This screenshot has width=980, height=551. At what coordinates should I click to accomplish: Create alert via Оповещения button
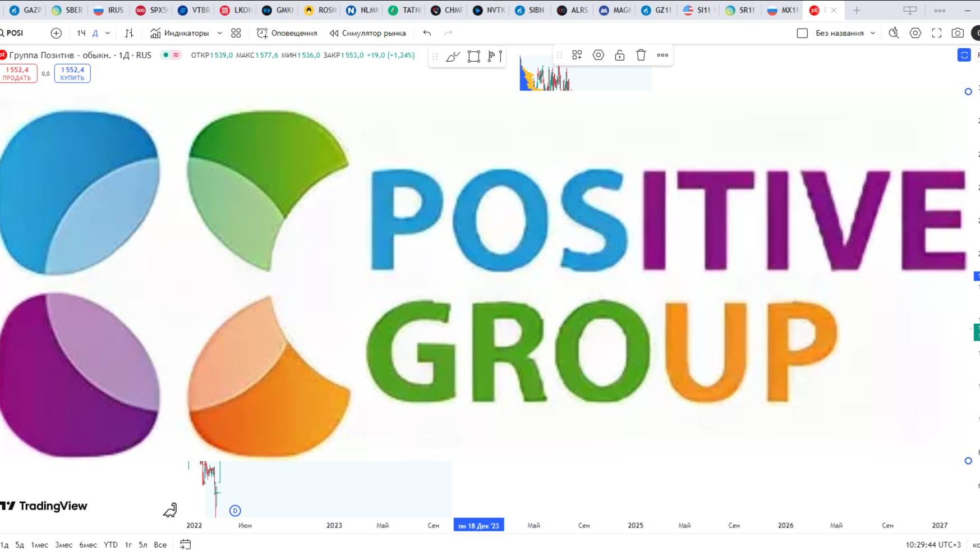point(287,33)
